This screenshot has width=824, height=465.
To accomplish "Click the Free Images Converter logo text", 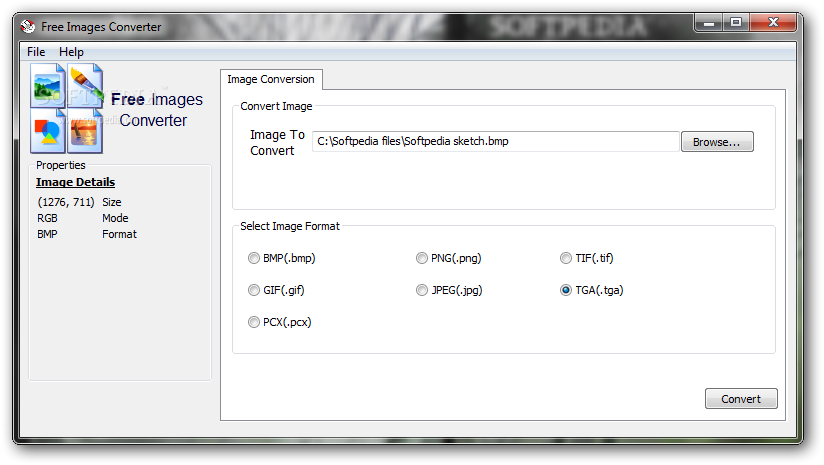I will 157,110.
